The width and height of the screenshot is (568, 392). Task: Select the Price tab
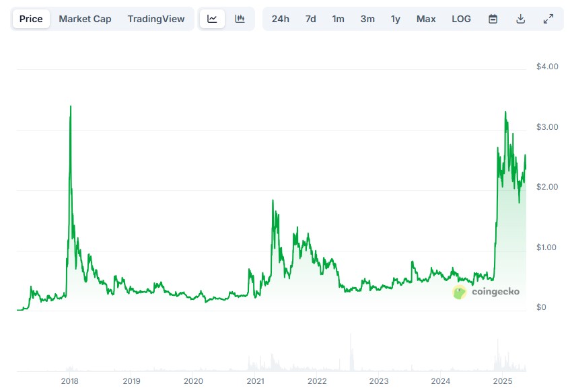click(x=31, y=19)
